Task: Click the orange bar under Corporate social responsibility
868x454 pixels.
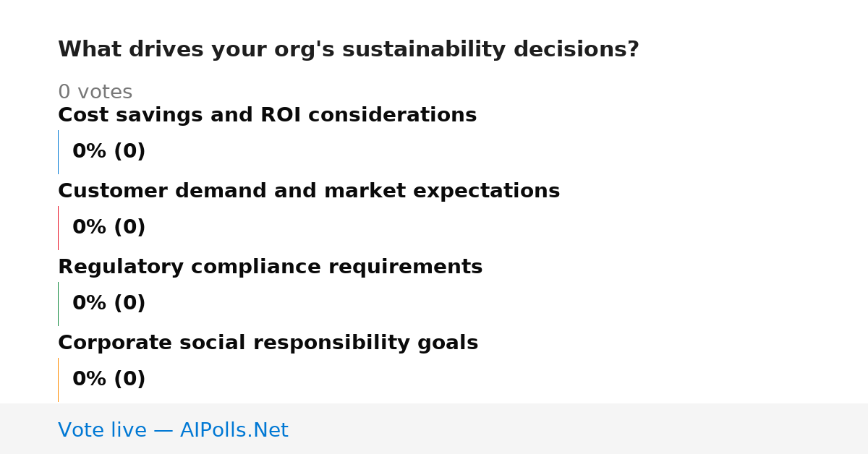Action: pos(58,380)
